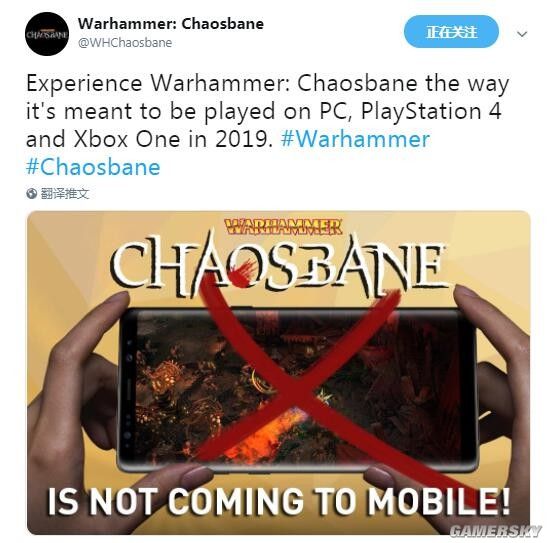Open the #Chaosbane hashtag
This screenshot has height=543, width=548.
pyautogui.click(x=93, y=167)
